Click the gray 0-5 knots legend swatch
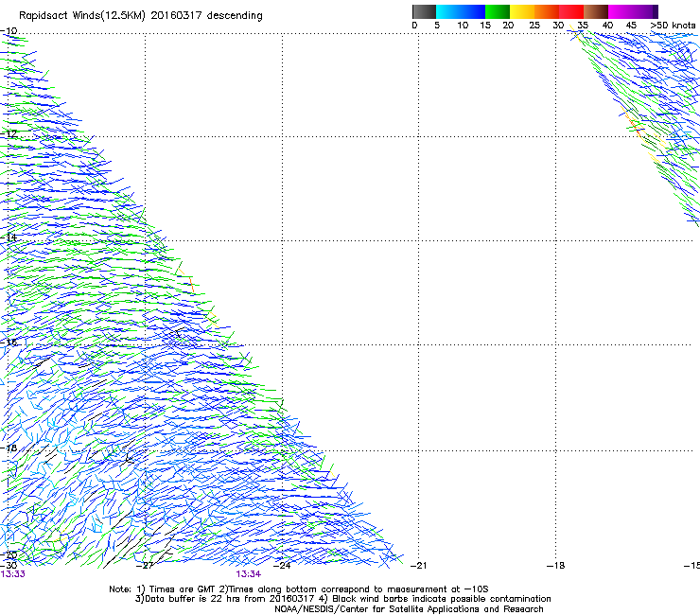Screen dimensions: 700x615 424,11
